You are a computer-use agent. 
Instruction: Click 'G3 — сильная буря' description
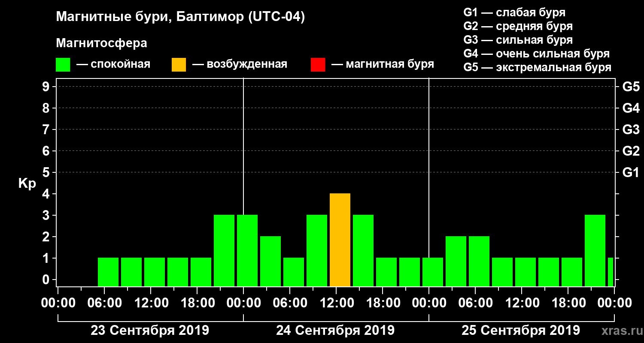(x=518, y=40)
